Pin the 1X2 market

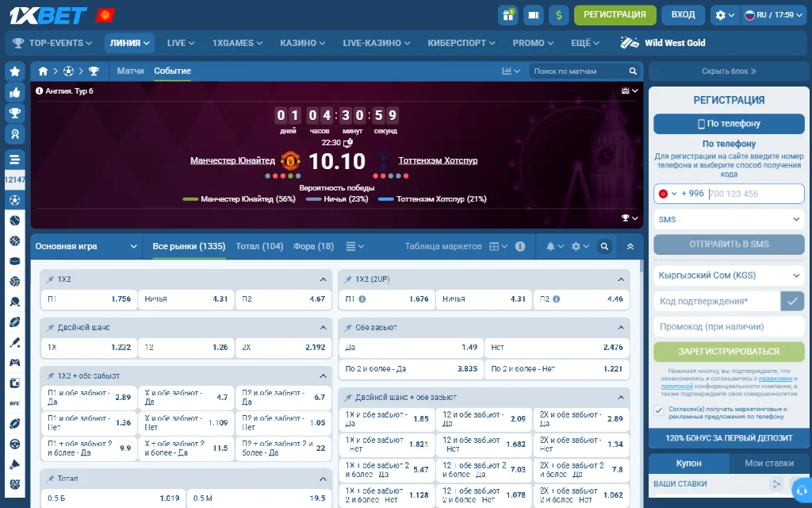[50, 279]
